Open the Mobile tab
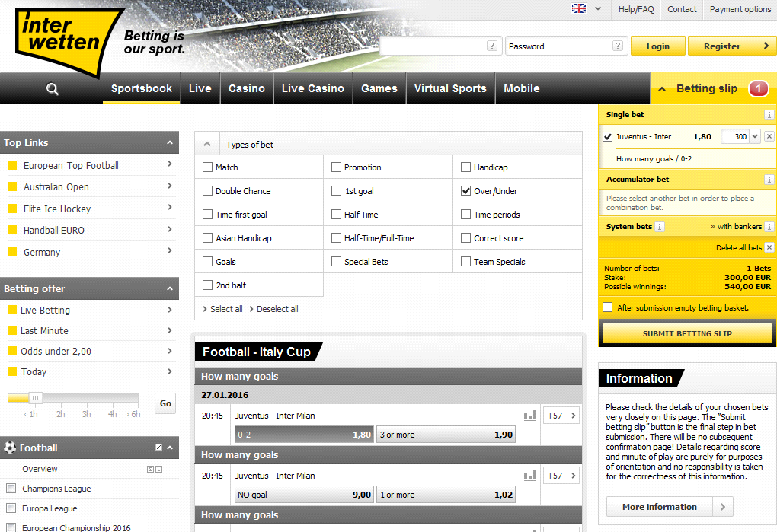Screen dimensions: 777x532 [x=522, y=88]
